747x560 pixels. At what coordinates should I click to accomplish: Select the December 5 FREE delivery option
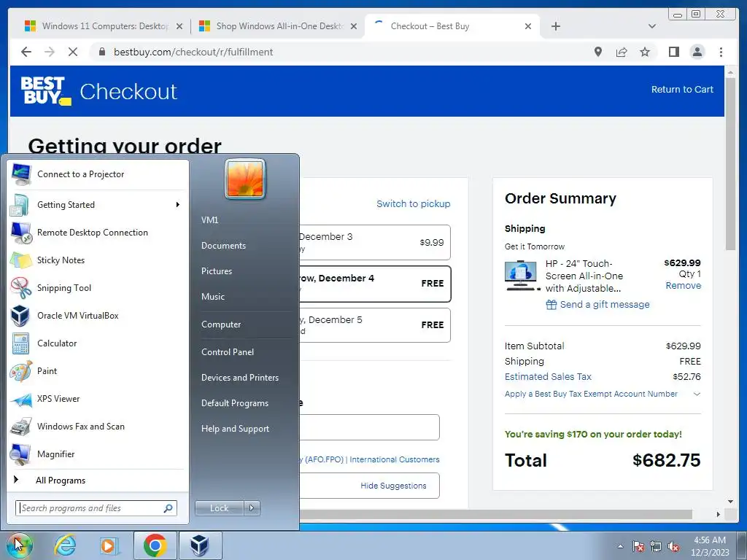click(374, 325)
